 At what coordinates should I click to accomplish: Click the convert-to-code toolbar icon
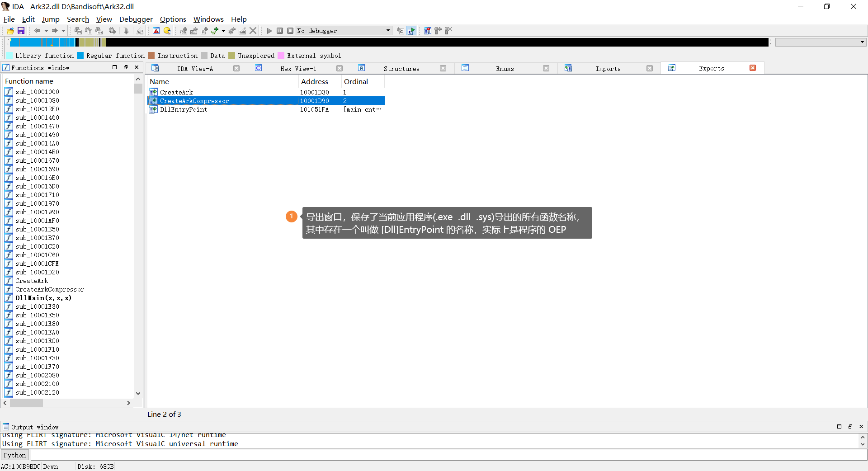click(184, 31)
